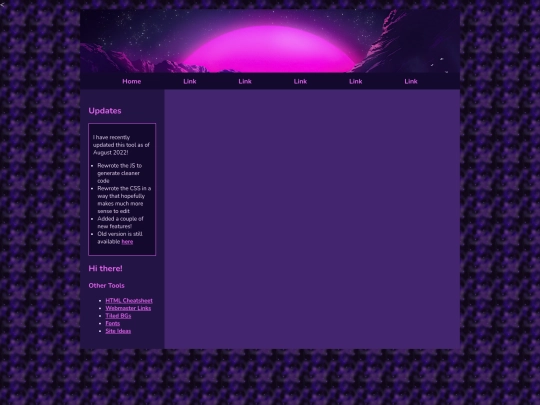Open the HTML Cheatsheet link
Image resolution: width=540 pixels, height=405 pixels.
click(x=129, y=301)
